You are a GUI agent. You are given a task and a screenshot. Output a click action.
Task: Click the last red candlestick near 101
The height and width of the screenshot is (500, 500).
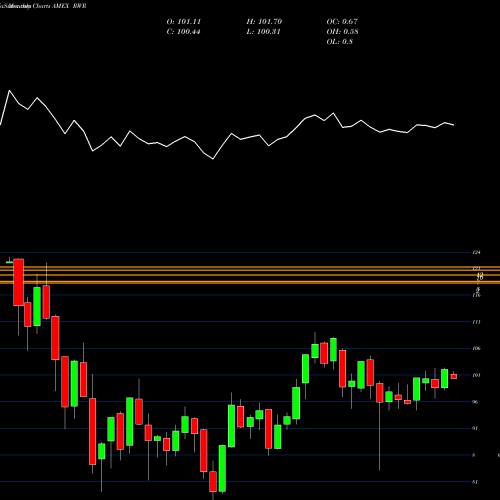pyautogui.click(x=454, y=376)
